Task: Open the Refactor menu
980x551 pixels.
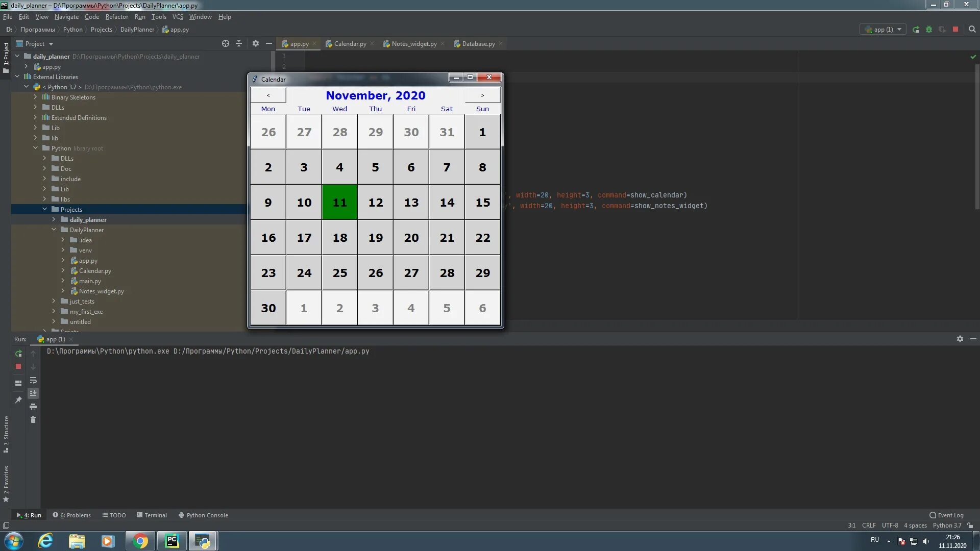Action: [116, 17]
